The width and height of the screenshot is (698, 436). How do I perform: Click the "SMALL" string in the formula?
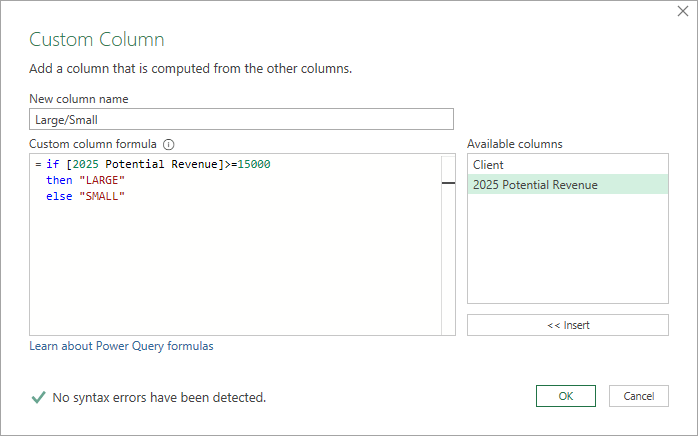click(x=102, y=196)
